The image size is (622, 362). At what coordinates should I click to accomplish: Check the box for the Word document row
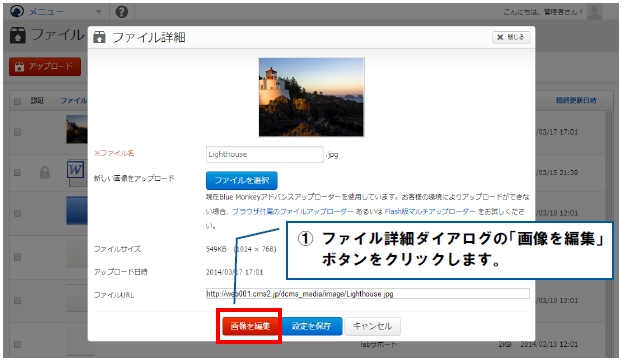[x=17, y=172]
